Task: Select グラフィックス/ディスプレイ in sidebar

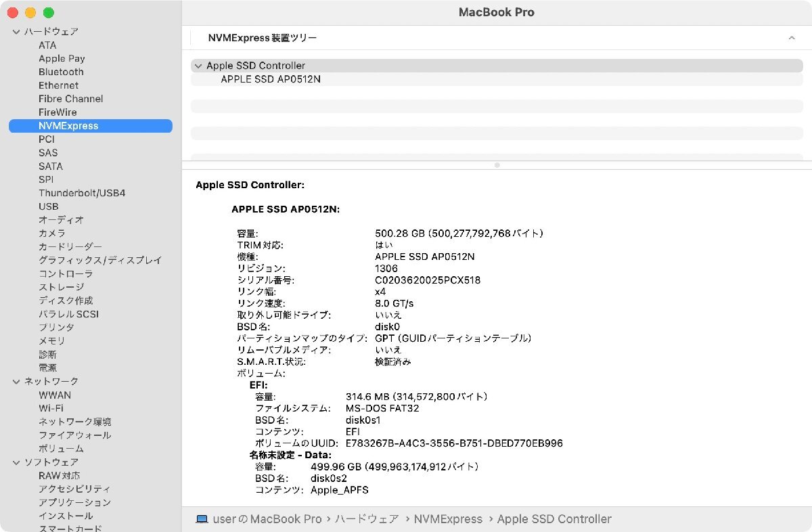Action: [x=100, y=261]
